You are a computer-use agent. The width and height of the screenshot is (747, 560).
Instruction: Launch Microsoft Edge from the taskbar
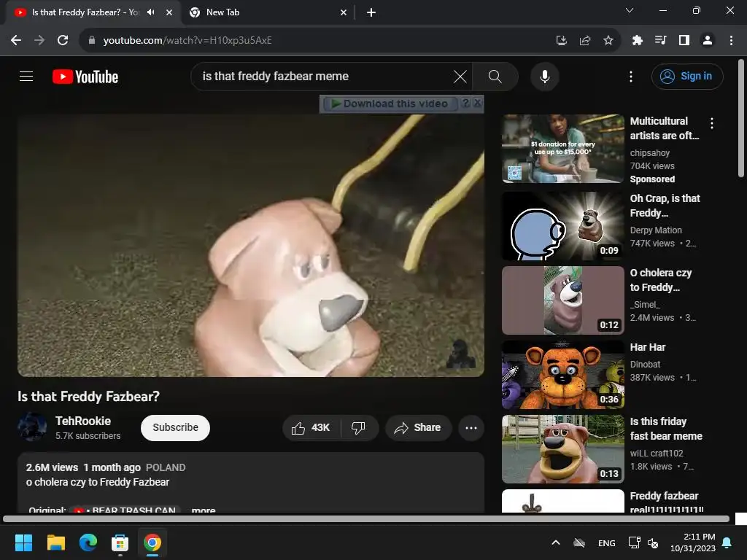pyautogui.click(x=88, y=542)
